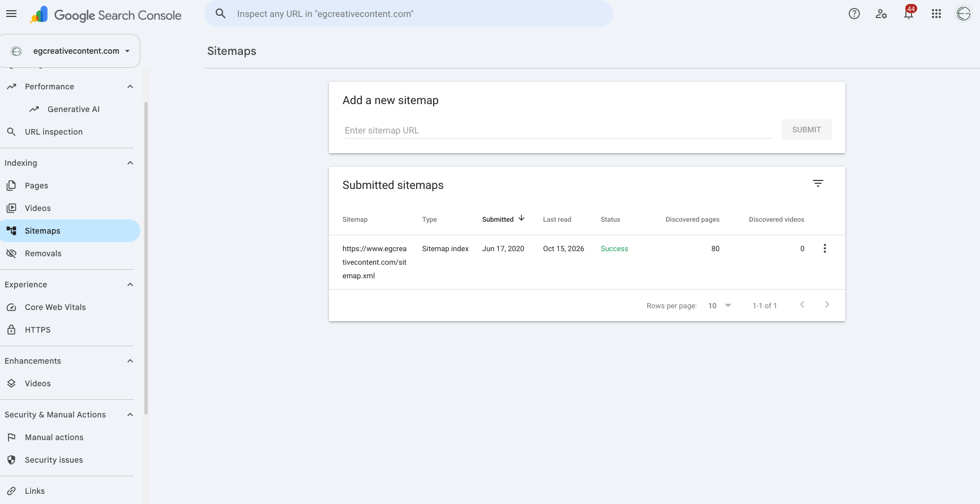Click the Discovered videos column header
The height and width of the screenshot is (504, 980).
pyautogui.click(x=776, y=219)
